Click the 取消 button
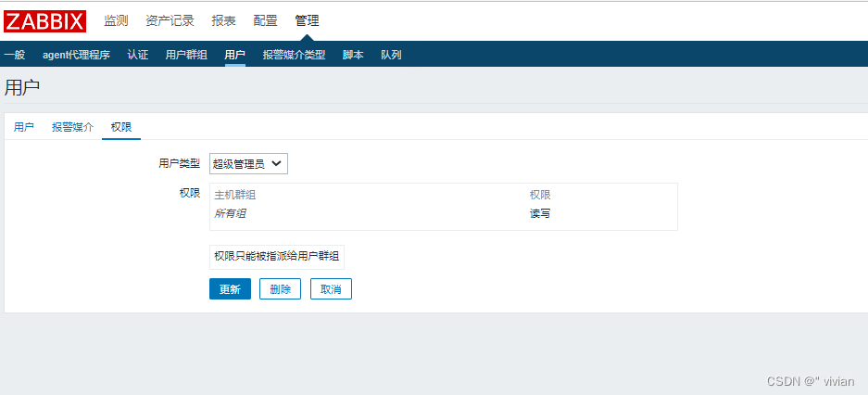The height and width of the screenshot is (395, 868). tap(331, 289)
